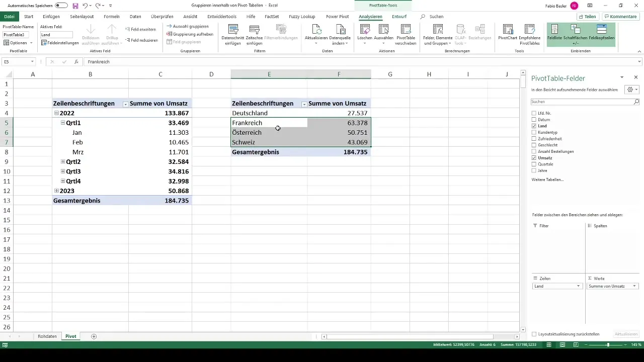Check the Lfd. Nr. field
The height and width of the screenshot is (362, 644).
[534, 113]
